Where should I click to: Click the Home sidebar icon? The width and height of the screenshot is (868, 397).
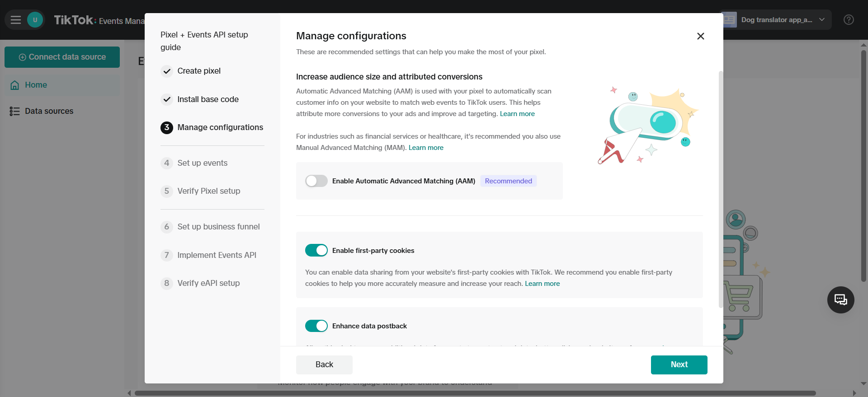click(x=15, y=85)
